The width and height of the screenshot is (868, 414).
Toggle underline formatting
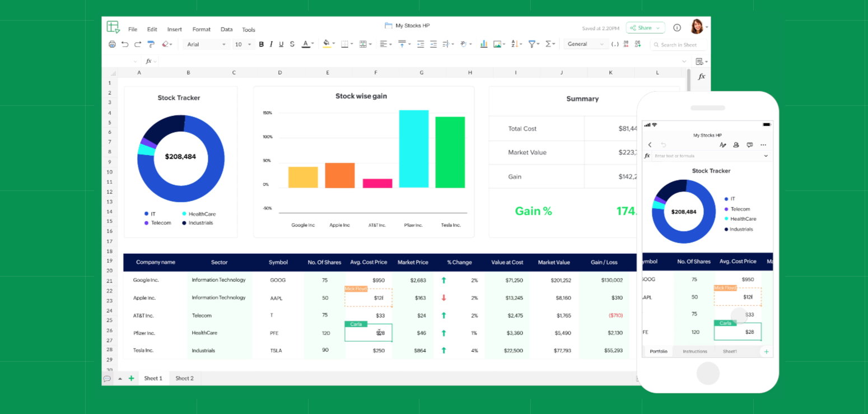point(282,44)
